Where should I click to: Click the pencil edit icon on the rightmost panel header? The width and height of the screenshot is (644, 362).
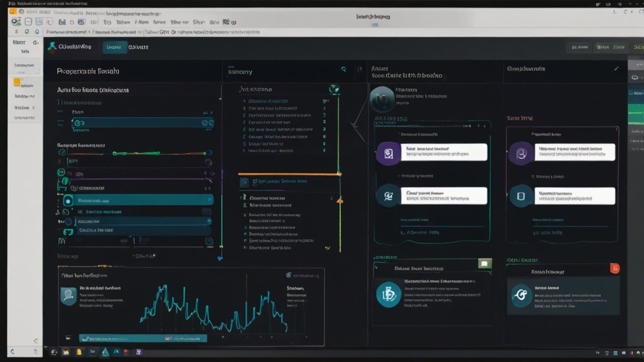pyautogui.click(x=617, y=68)
